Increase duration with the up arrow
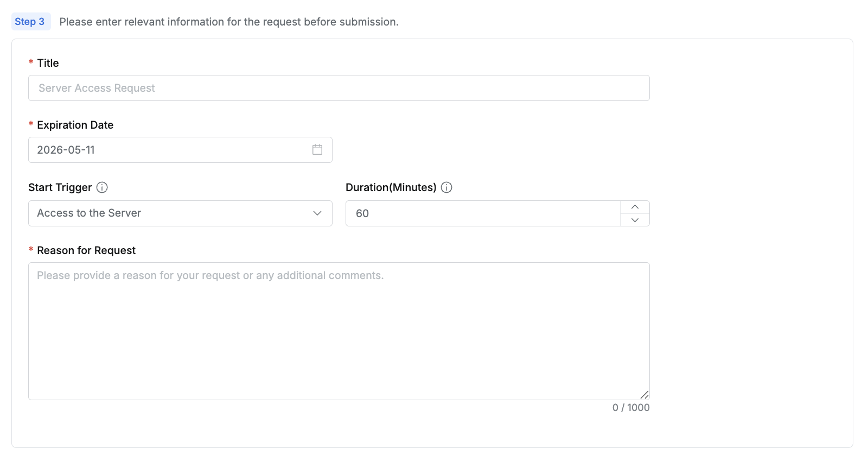Screen dimensions: 868x455 tap(635, 207)
